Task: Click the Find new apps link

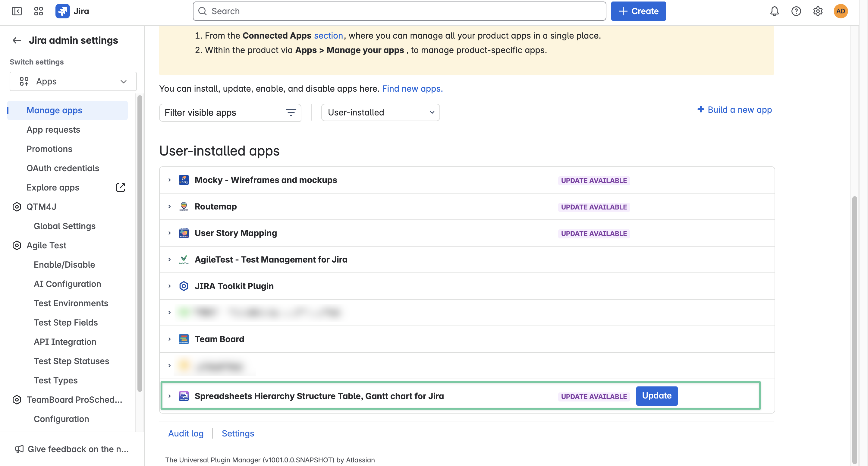Action: [412, 89]
